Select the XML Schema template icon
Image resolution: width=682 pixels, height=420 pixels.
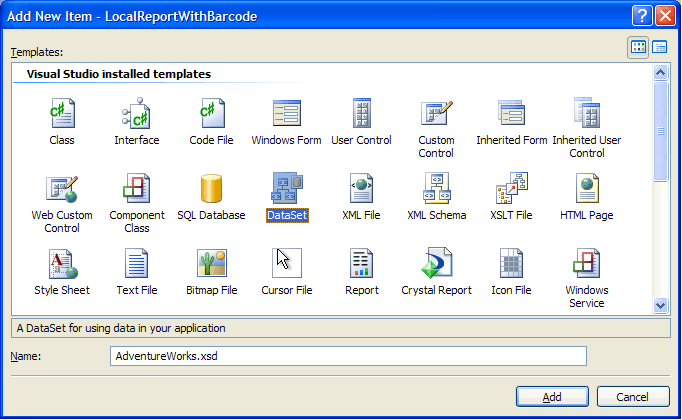pos(437,188)
